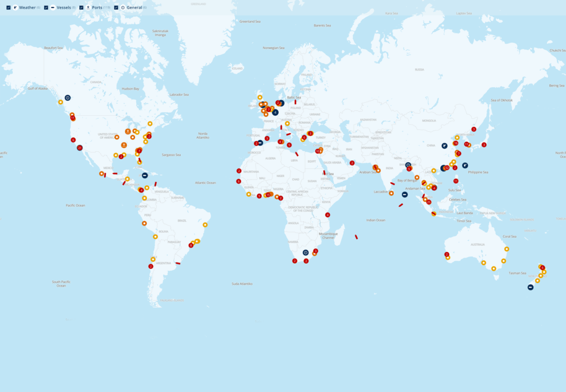The height and width of the screenshot is (392, 566).
Task: Open the general alert marker near Gulf of Alaska
Action: [x=67, y=98]
